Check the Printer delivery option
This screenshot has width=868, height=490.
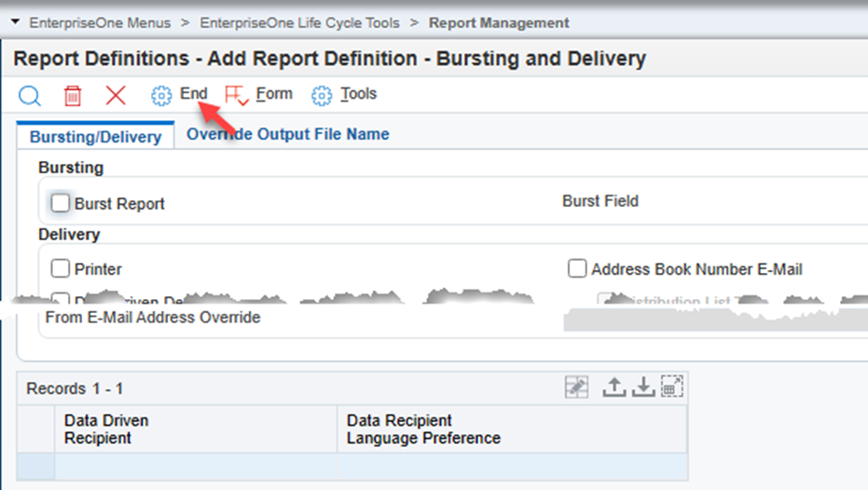pyautogui.click(x=61, y=269)
